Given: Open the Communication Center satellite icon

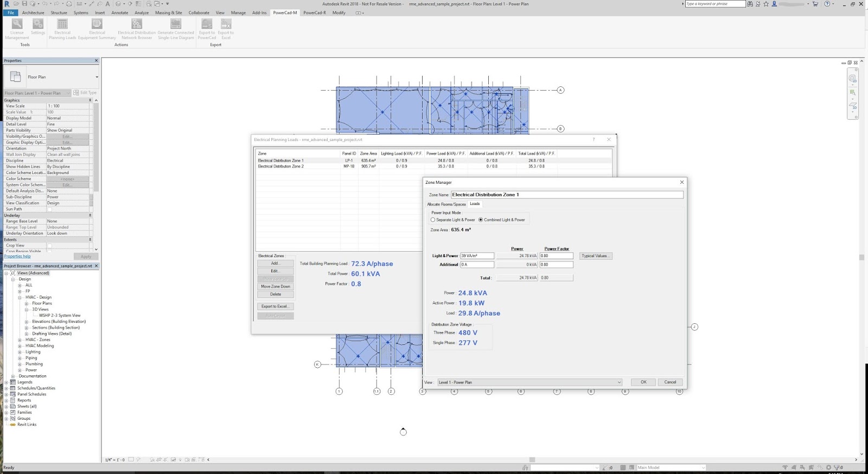Looking at the screenshot, I should click(x=758, y=4).
